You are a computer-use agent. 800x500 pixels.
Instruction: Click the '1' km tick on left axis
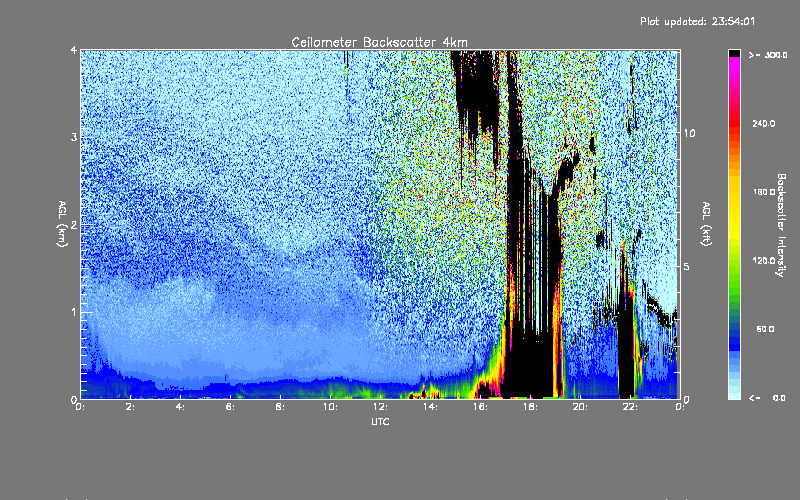74,312
